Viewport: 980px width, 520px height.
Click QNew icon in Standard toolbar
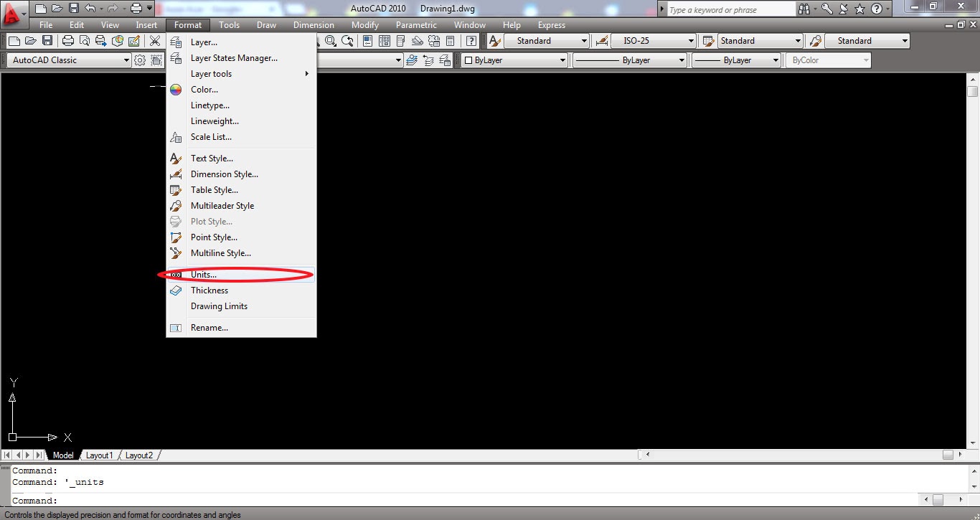pyautogui.click(x=13, y=41)
